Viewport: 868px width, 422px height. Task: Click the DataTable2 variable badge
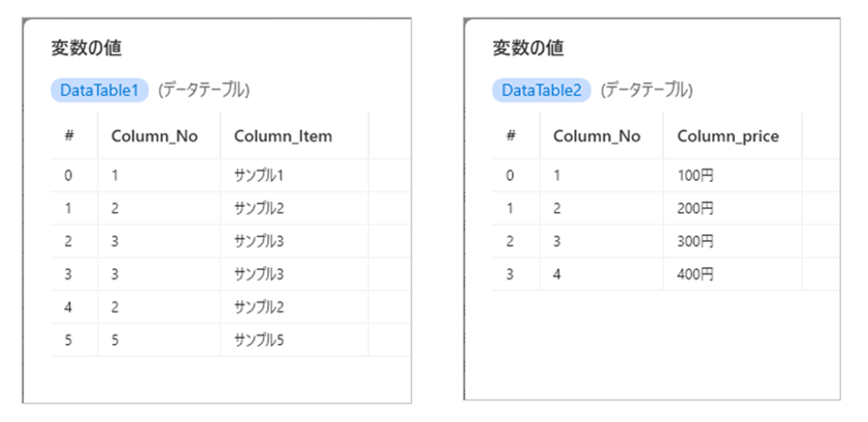tap(541, 90)
